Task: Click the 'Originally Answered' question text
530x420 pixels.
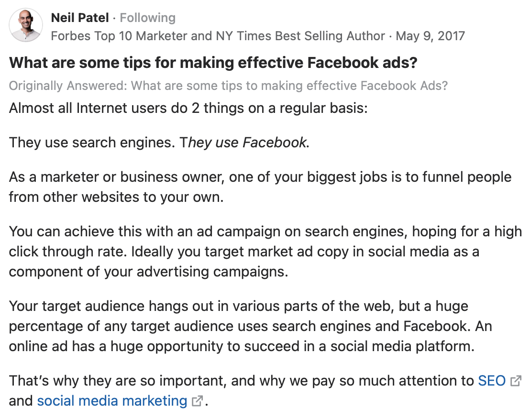Action: [x=228, y=86]
